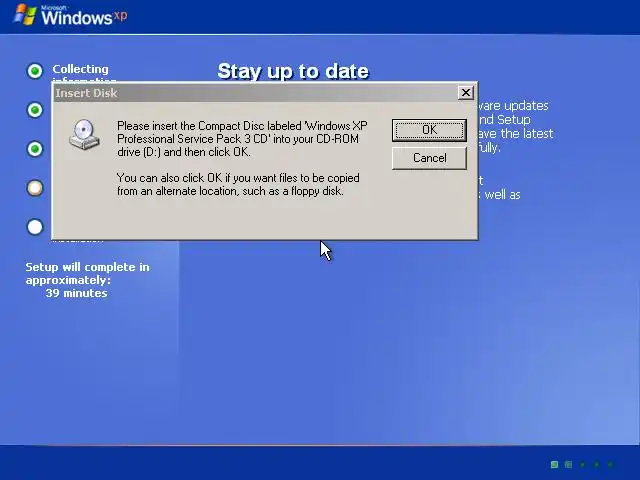Screen dimensions: 640x480
Task: Click the "Stay up to date" heading
Action: click(293, 71)
